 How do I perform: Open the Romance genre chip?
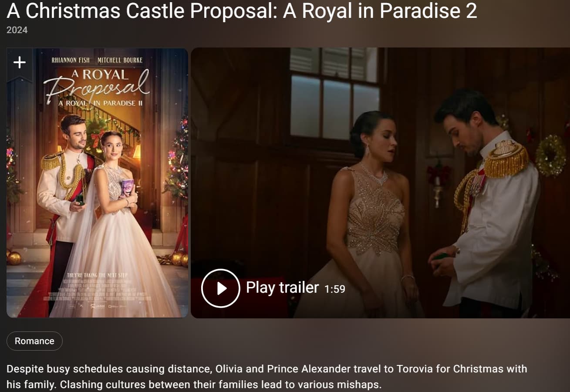tap(34, 341)
